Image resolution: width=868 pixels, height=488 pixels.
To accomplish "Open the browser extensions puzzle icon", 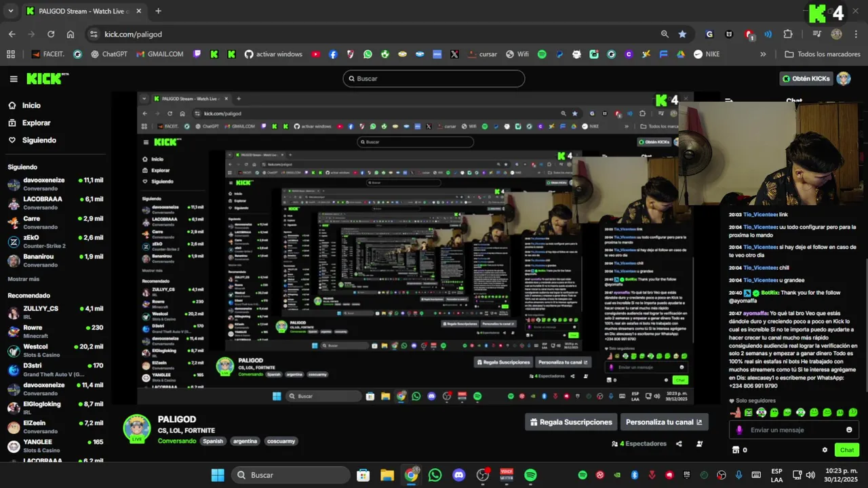I will click(x=787, y=34).
